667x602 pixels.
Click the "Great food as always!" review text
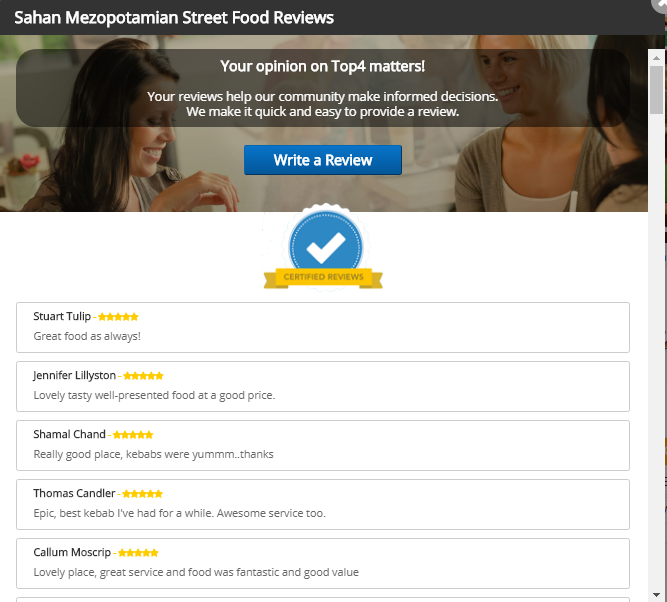coord(87,336)
